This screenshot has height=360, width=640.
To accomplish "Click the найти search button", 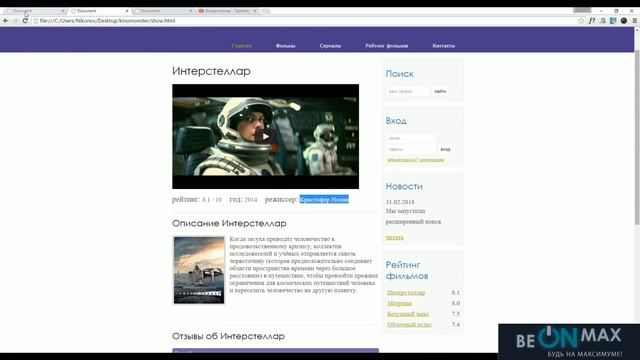I will click(x=440, y=91).
